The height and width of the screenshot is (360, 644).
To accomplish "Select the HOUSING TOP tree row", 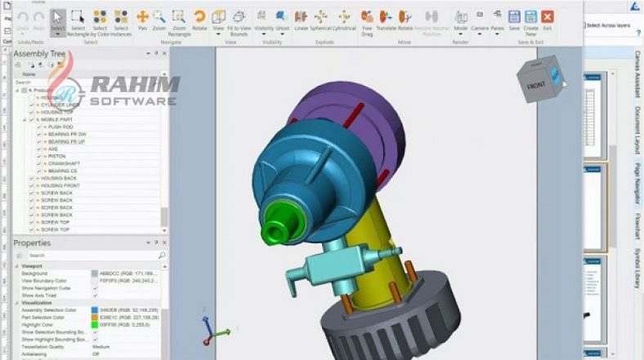I will pyautogui.click(x=56, y=113).
